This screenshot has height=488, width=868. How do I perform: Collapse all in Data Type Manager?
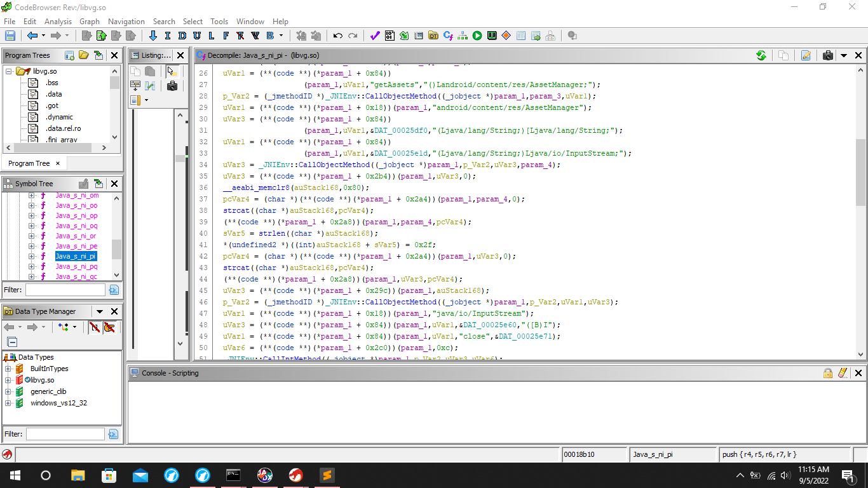pos(12,342)
